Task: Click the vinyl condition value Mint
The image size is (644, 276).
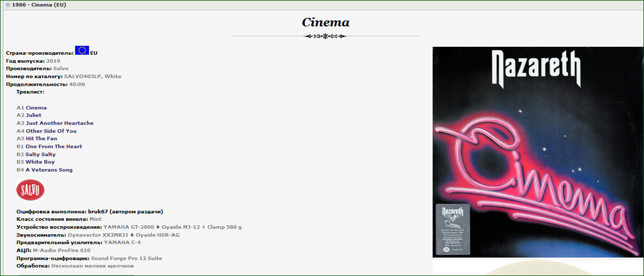Action: click(x=95, y=219)
